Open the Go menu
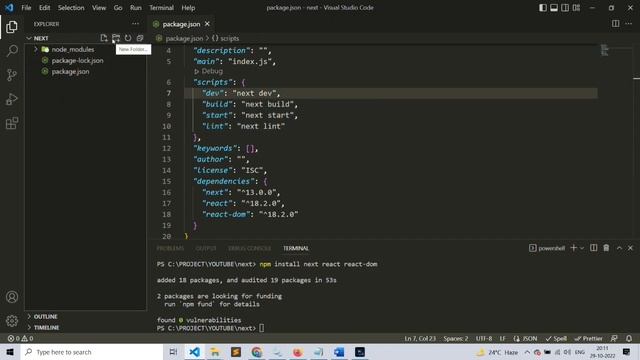 pyautogui.click(x=118, y=8)
